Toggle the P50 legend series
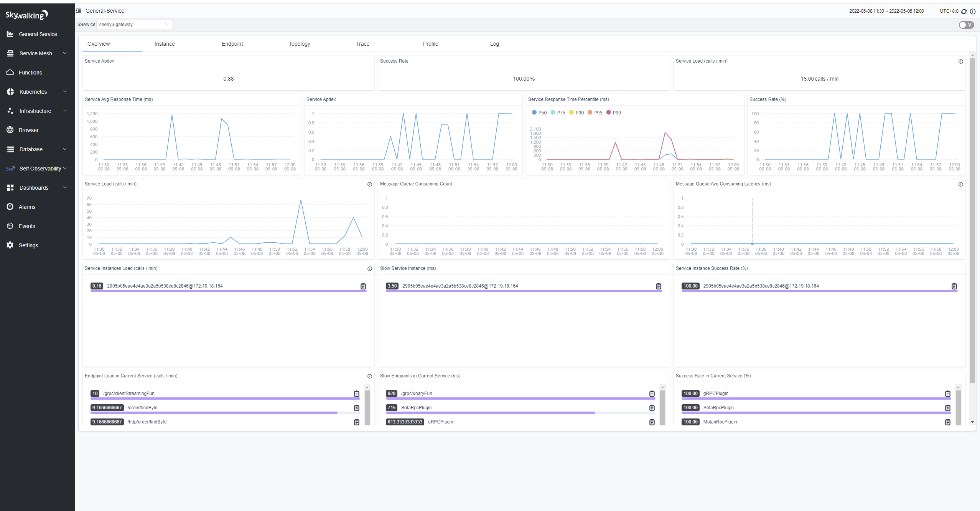This screenshot has width=980, height=511. click(539, 112)
